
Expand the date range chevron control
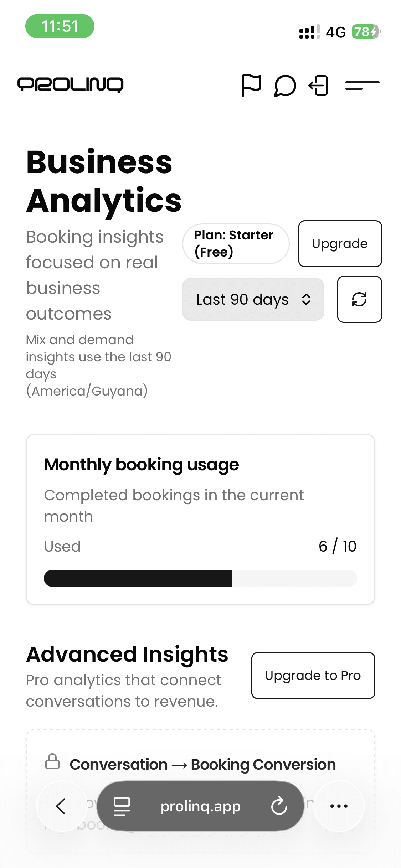point(306,299)
